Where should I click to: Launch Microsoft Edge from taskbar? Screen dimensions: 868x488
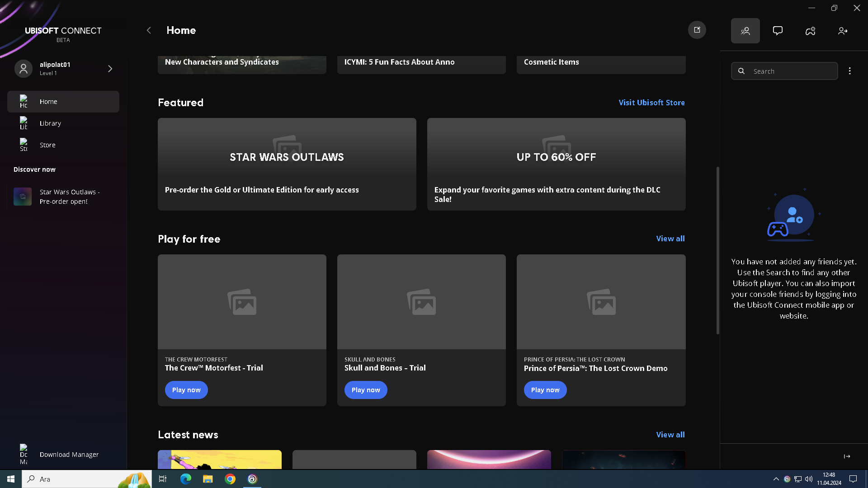(185, 479)
